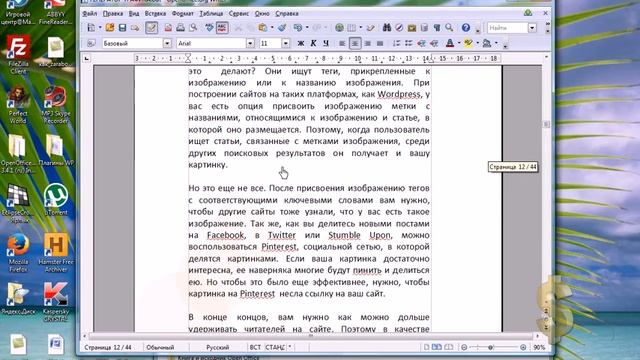640x360 pixels.
Task: Align text left
Action: tap(342, 43)
